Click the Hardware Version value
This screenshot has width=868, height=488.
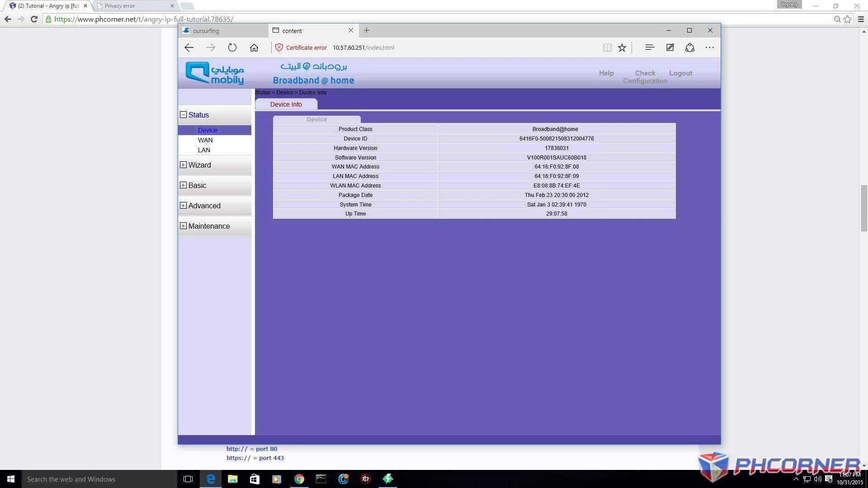coord(557,148)
